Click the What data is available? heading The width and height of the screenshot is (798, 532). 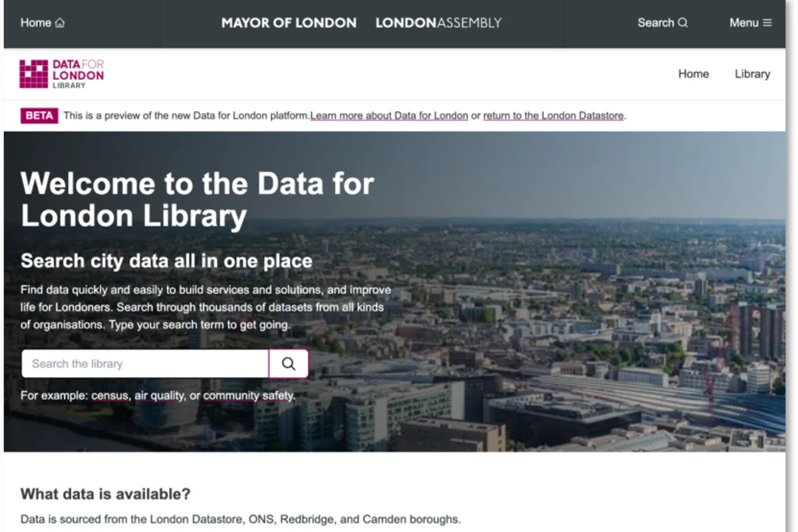(x=105, y=494)
